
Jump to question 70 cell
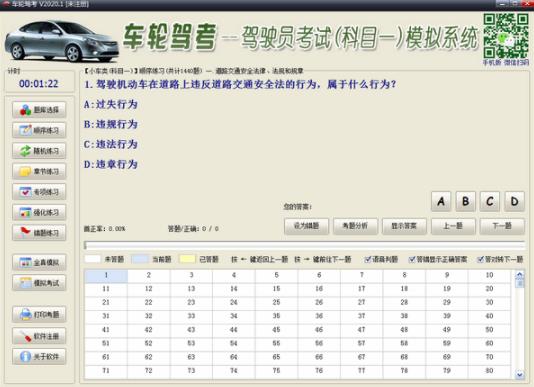click(489, 357)
